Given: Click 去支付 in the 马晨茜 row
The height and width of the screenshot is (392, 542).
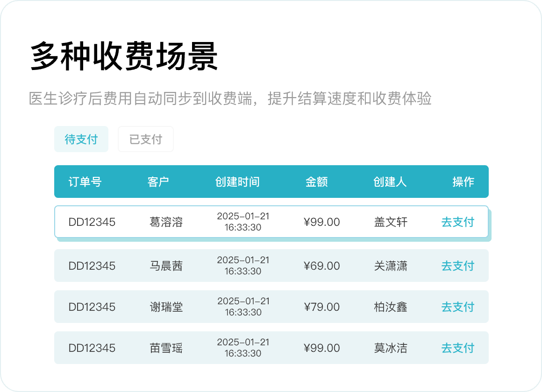Looking at the screenshot, I should (457, 266).
